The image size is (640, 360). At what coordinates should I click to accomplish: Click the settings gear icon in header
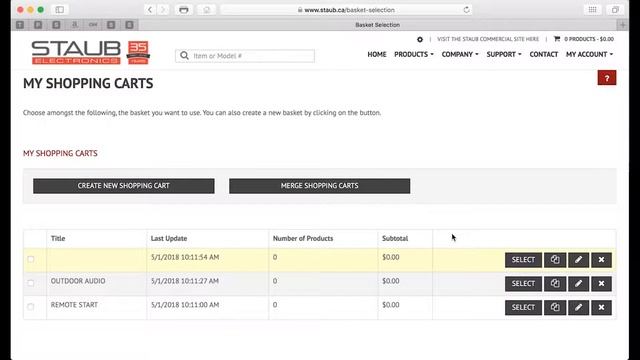420,40
